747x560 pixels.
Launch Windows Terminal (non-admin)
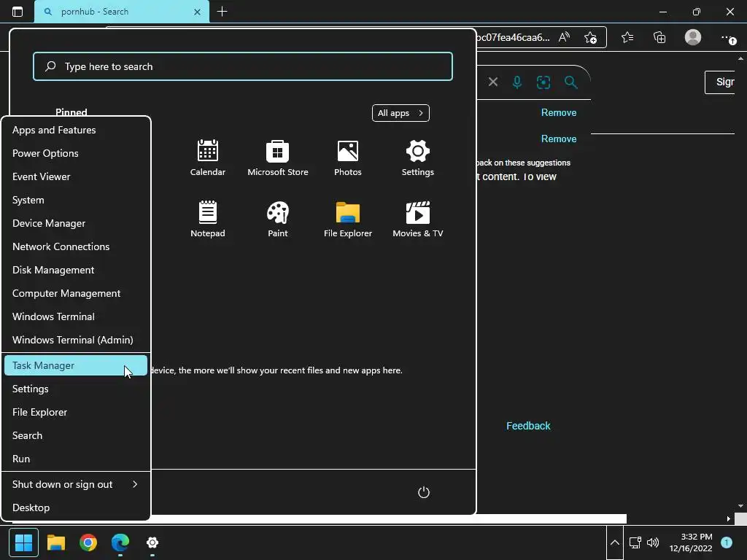point(76,316)
